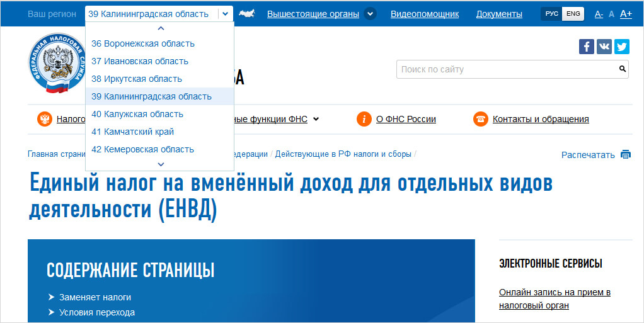This screenshot has width=644, height=323.
Task: Switch site language to ENG
Action: tap(573, 14)
